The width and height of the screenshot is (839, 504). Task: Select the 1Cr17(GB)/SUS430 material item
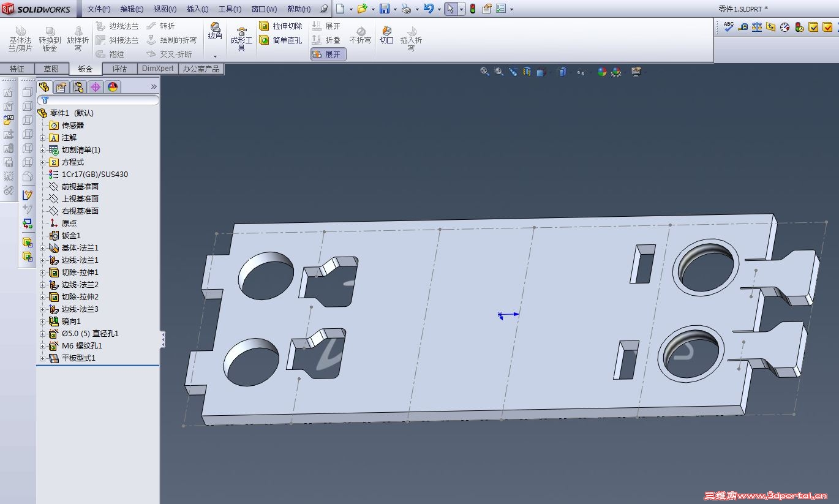[x=88, y=175]
